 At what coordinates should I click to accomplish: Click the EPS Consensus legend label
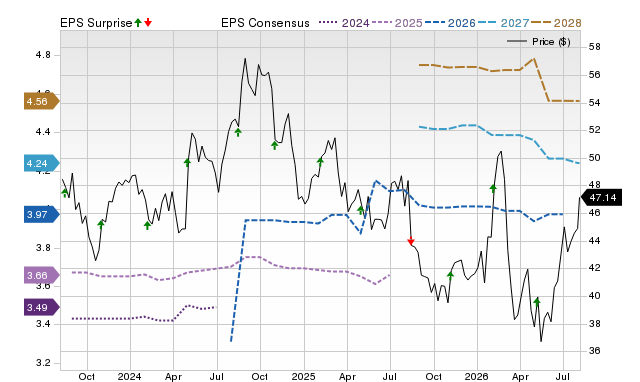coord(265,23)
